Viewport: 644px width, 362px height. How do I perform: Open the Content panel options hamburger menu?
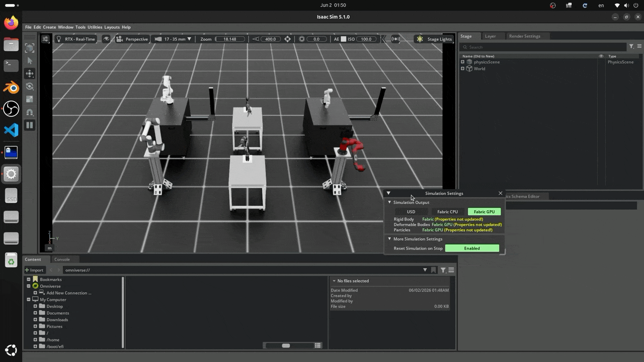(451, 270)
